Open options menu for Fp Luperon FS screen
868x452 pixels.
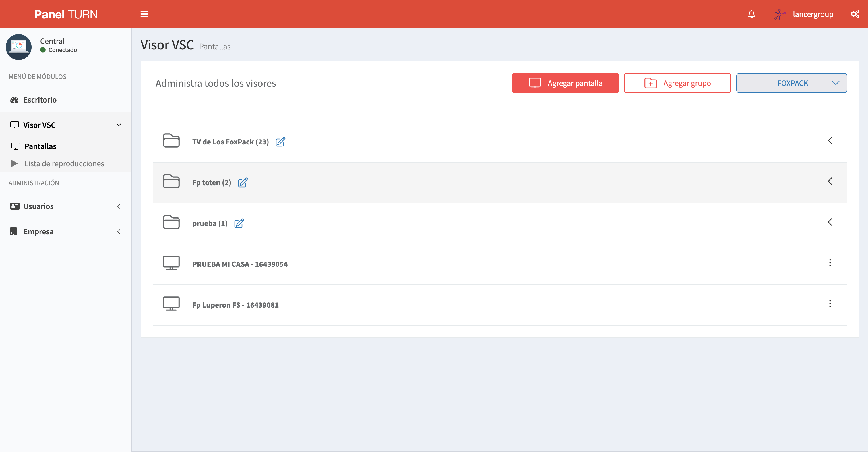830,304
